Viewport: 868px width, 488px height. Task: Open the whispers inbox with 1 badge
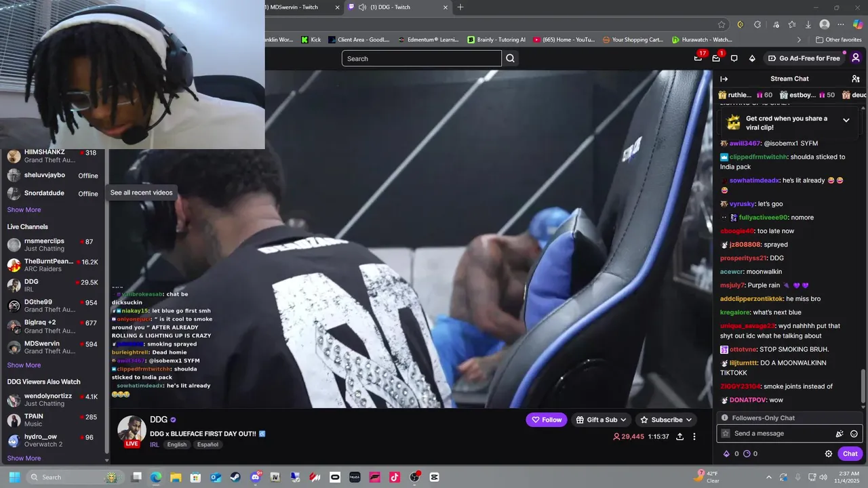click(717, 58)
